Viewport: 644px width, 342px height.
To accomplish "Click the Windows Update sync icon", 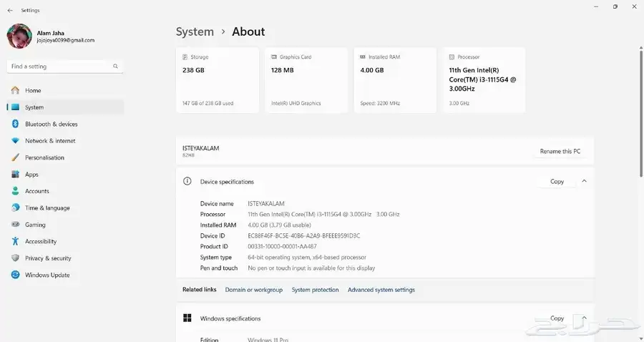I will point(15,275).
